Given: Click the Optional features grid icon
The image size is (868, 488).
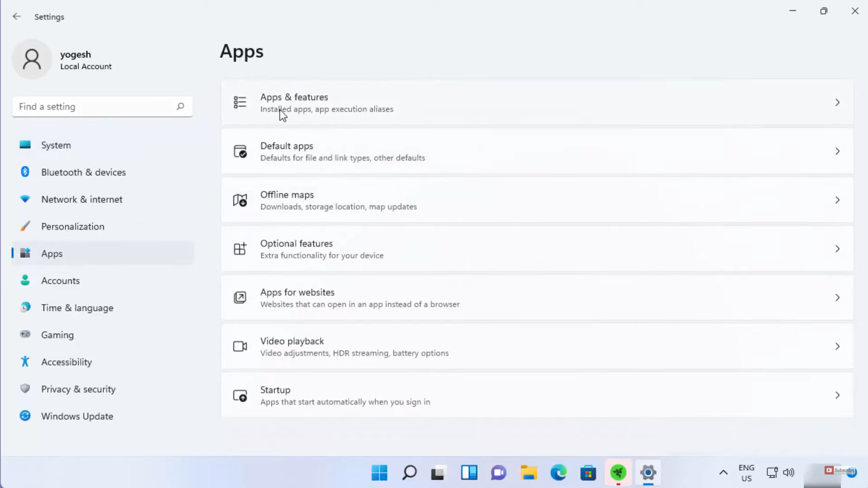Looking at the screenshot, I should tap(240, 249).
